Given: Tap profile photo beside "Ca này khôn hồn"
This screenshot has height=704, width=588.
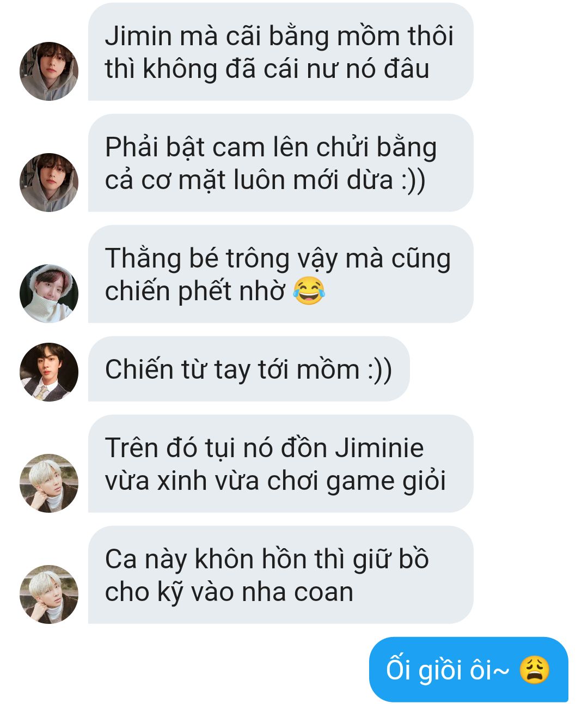Looking at the screenshot, I should (x=49, y=594).
